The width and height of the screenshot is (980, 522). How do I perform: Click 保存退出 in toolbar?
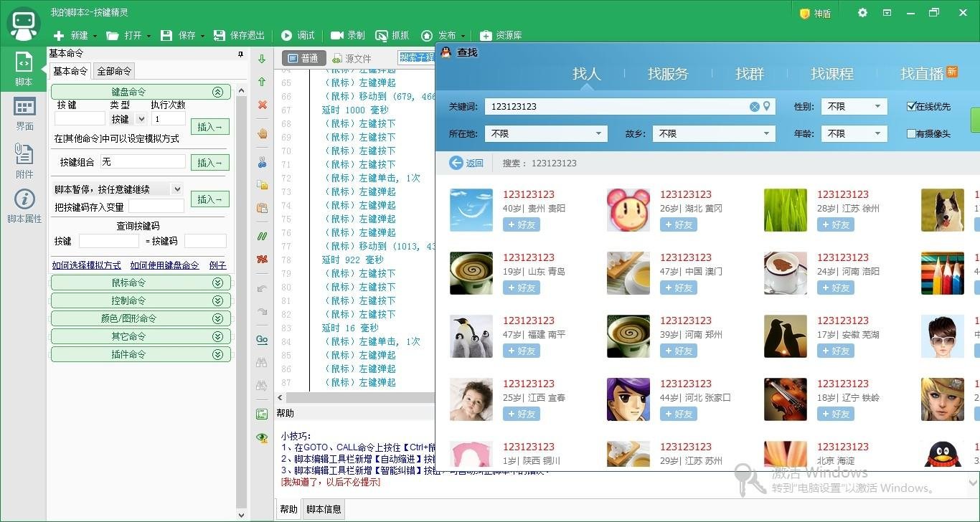pos(240,35)
